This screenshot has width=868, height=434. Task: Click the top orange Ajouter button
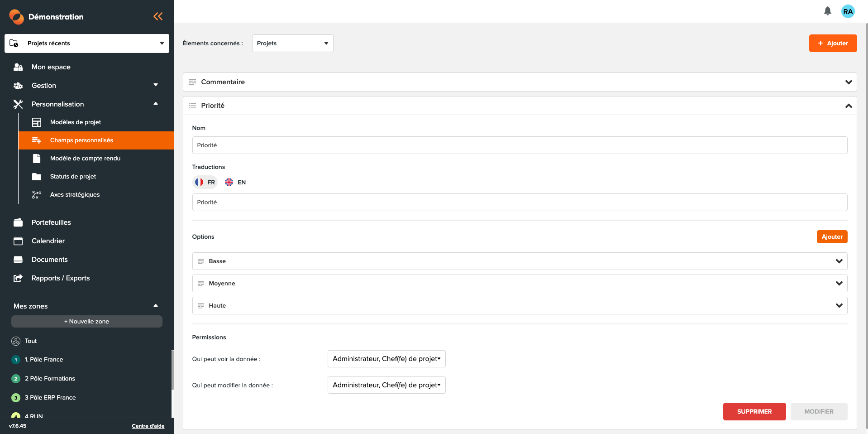[833, 43]
